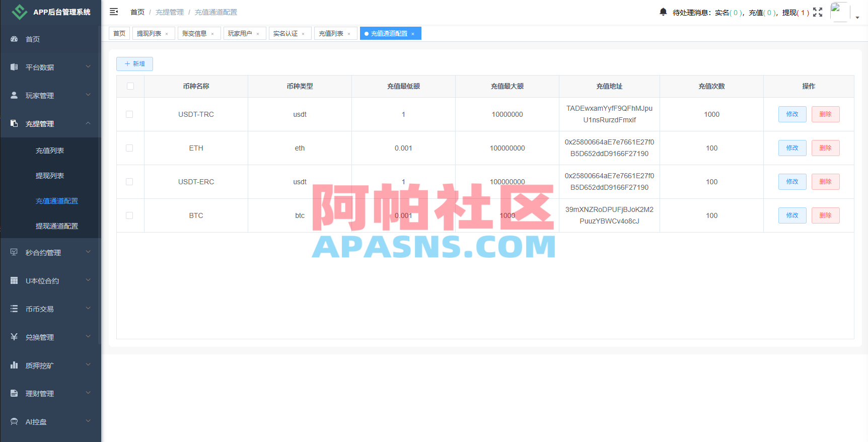Viewport: 868px width, 442px height.
Task: Expand the 玩家管理 menu chevron
Action: [x=88, y=95]
